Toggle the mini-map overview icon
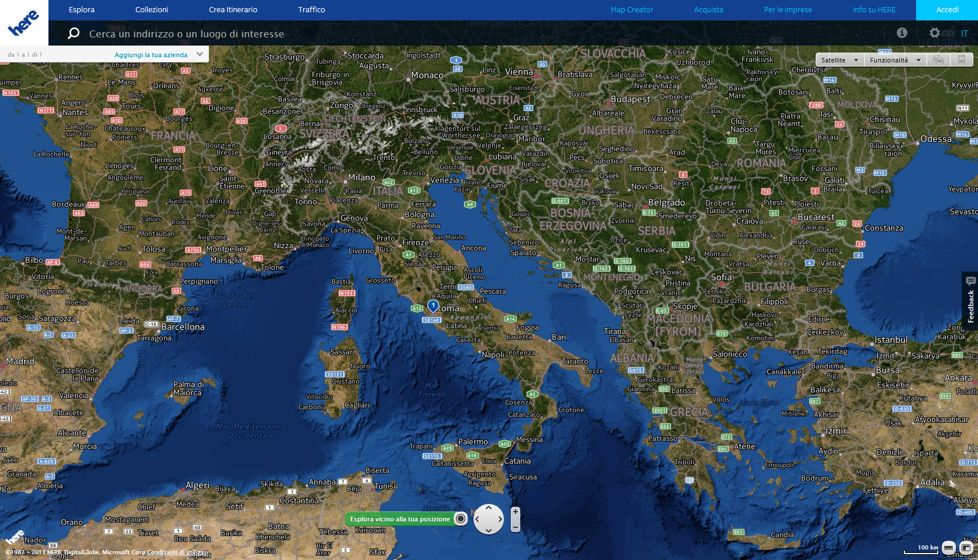The image size is (978, 560). 966,548
